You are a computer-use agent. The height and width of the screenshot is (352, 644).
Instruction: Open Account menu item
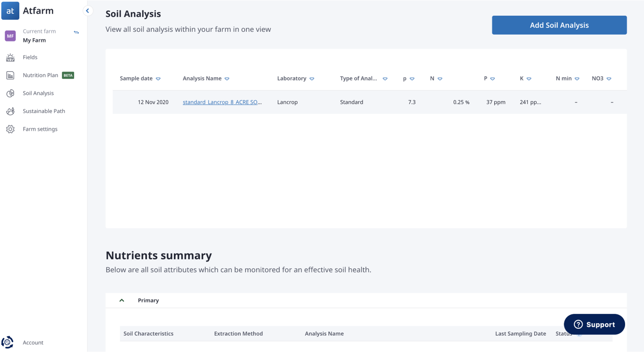point(33,343)
